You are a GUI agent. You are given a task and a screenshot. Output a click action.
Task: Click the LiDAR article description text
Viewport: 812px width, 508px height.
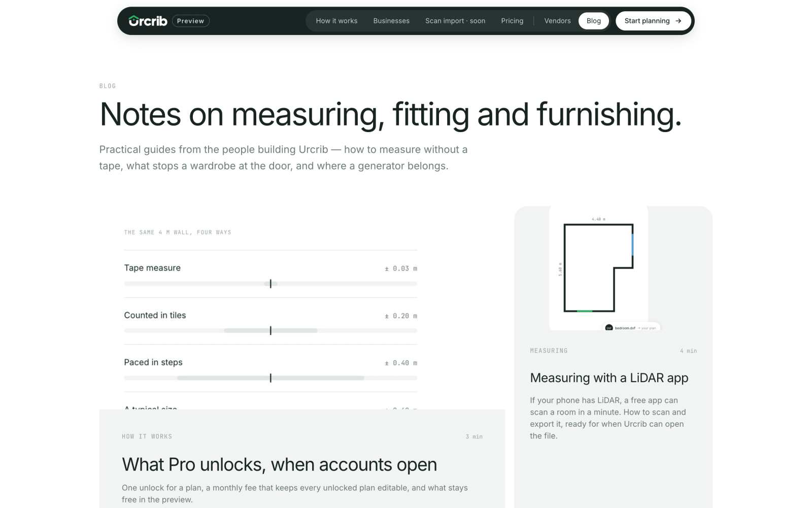tap(608, 418)
